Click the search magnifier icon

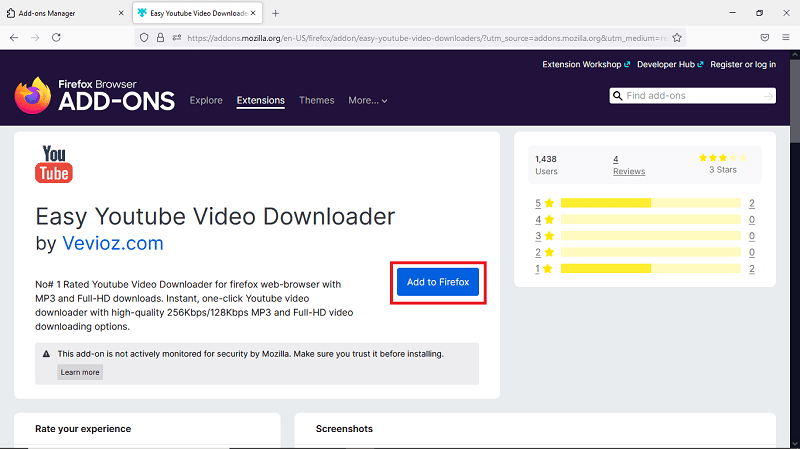[617, 96]
